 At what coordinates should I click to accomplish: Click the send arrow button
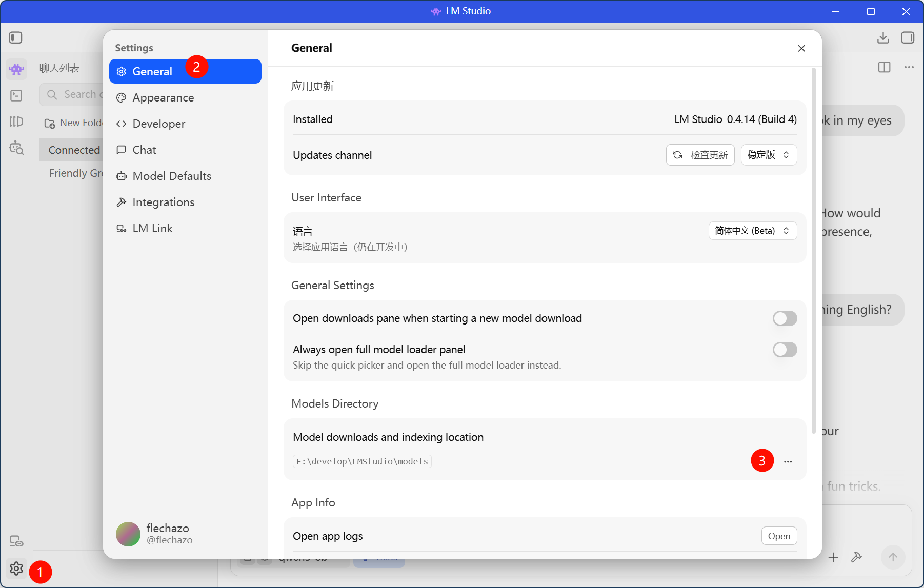click(x=893, y=557)
